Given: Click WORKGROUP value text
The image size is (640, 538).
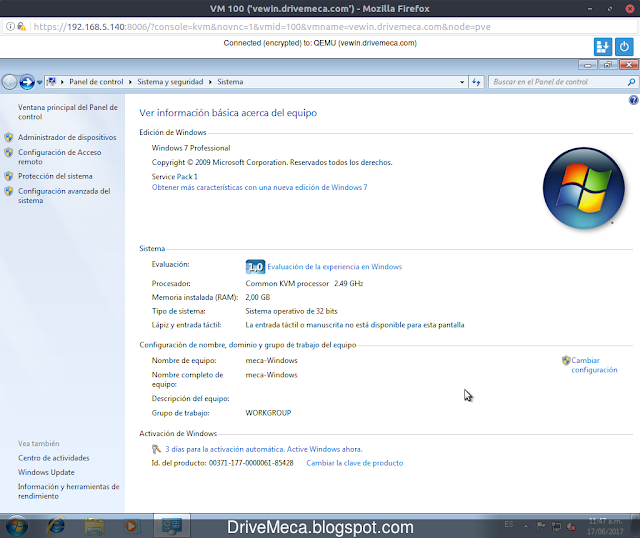Looking at the screenshot, I should (x=268, y=413).
